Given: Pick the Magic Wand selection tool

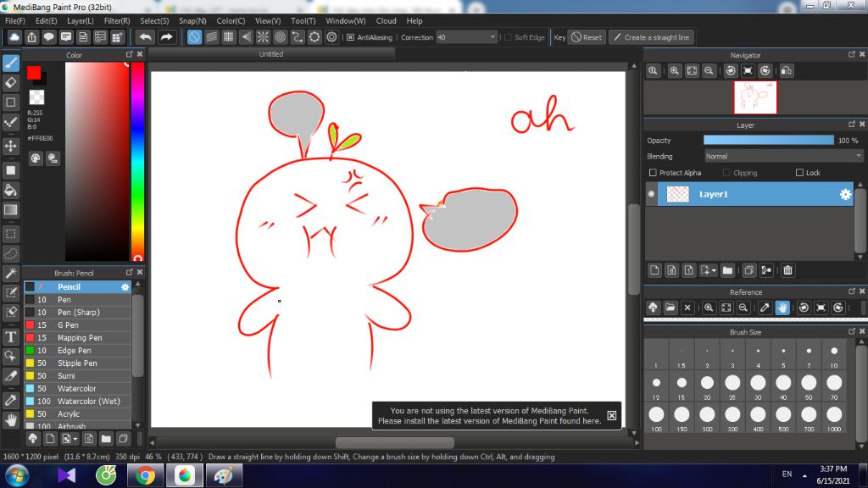Looking at the screenshot, I should 11,273.
